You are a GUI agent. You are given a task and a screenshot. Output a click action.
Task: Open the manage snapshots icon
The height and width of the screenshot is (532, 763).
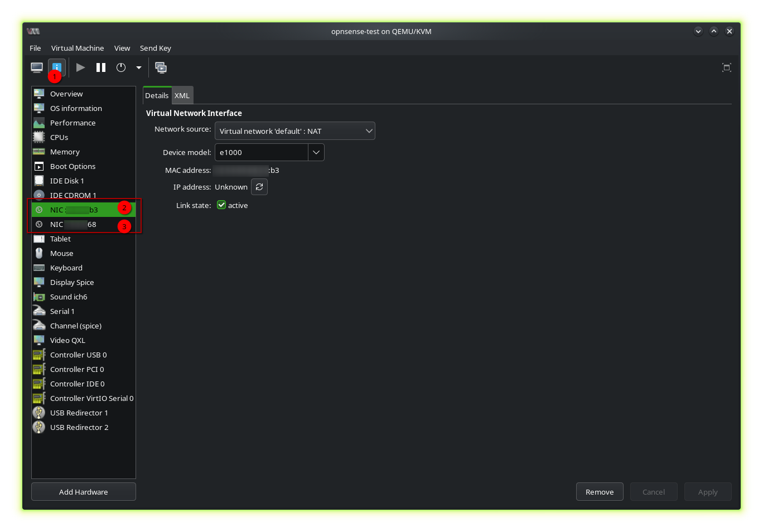pyautogui.click(x=161, y=67)
